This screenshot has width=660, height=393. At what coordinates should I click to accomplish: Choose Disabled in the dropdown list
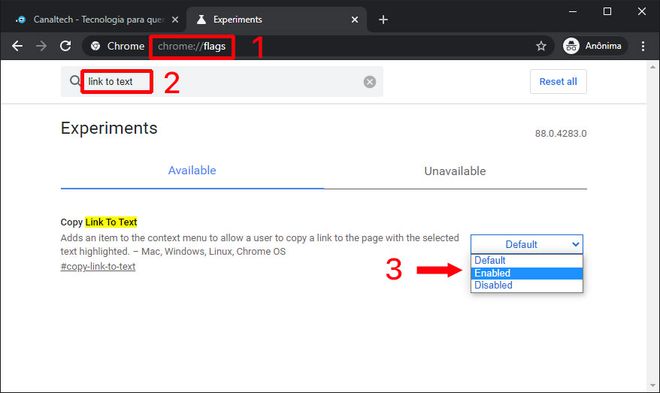point(527,285)
